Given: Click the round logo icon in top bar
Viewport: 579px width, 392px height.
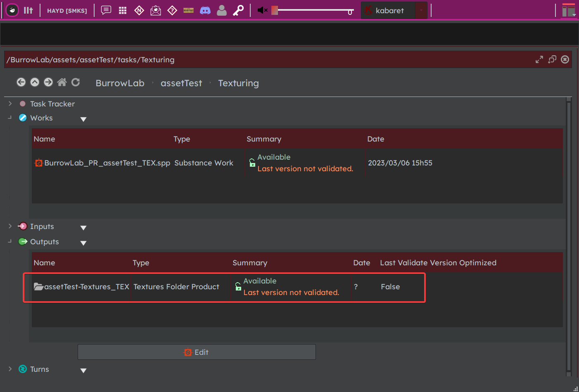Looking at the screenshot, I should [x=12, y=10].
